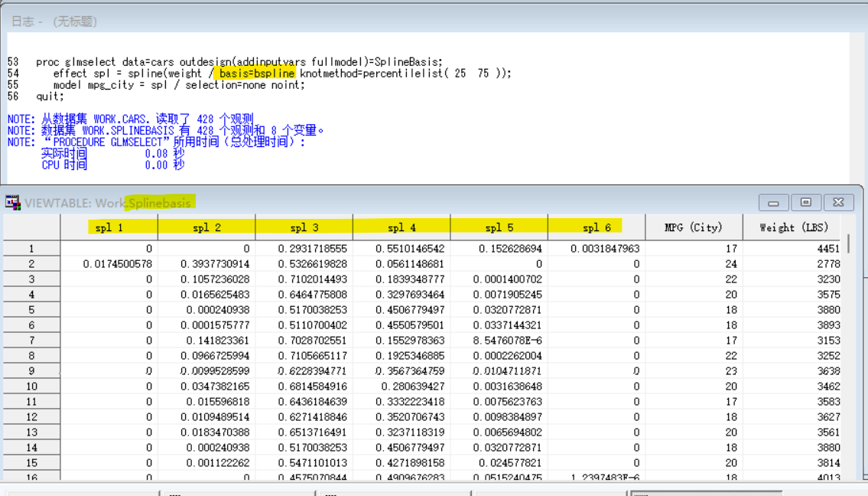Select row 7 via its row header
The image size is (868, 496).
pos(32,341)
